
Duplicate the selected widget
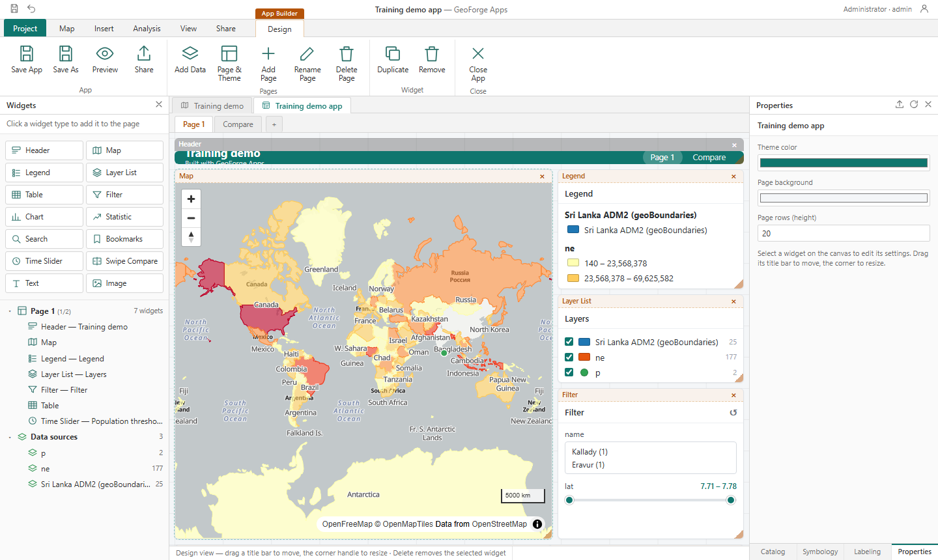coord(393,60)
